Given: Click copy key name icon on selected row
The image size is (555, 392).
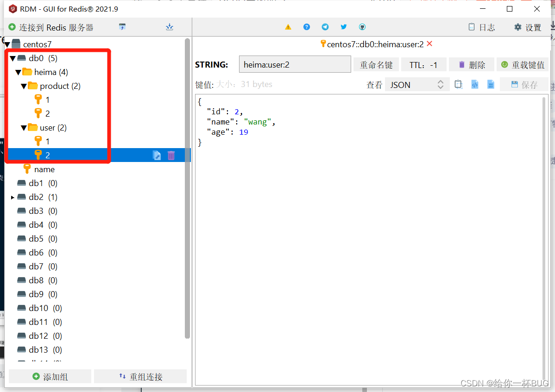Looking at the screenshot, I should (x=157, y=155).
